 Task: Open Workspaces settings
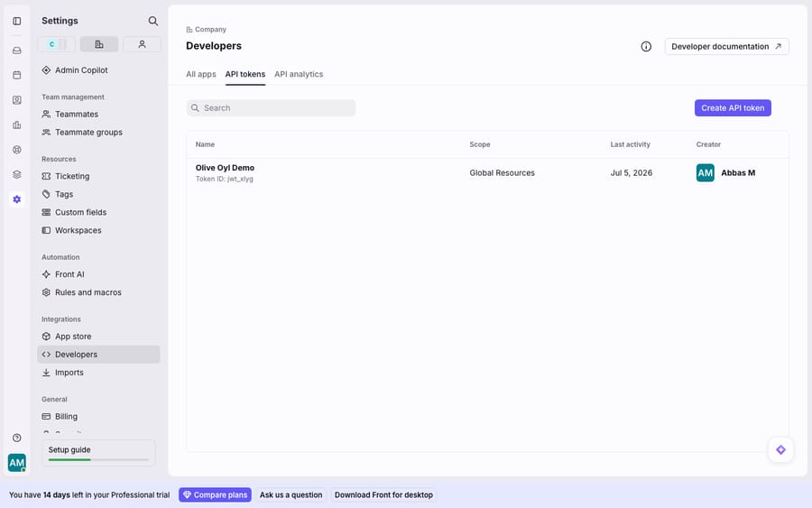pos(98,230)
